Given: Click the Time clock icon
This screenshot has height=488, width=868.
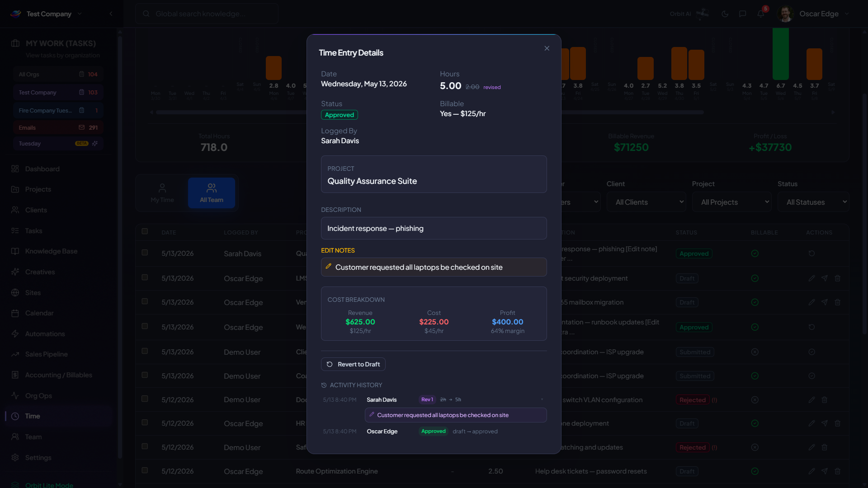Looking at the screenshot, I should click(x=15, y=416).
